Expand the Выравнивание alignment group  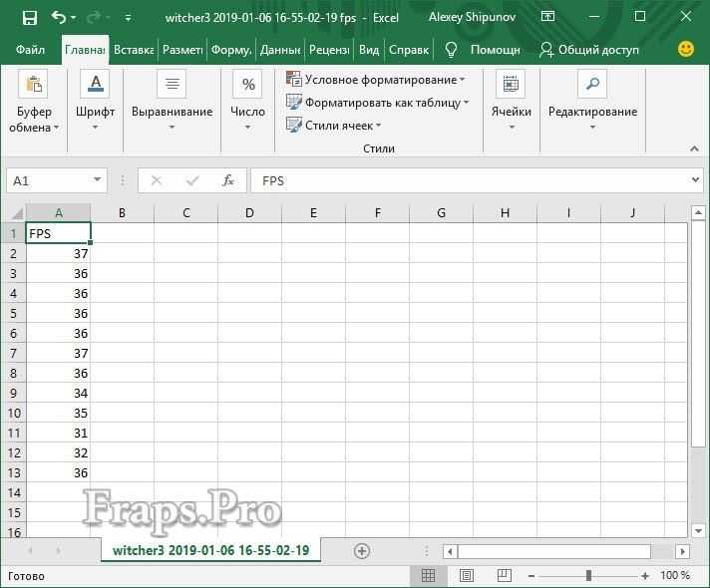(x=172, y=102)
